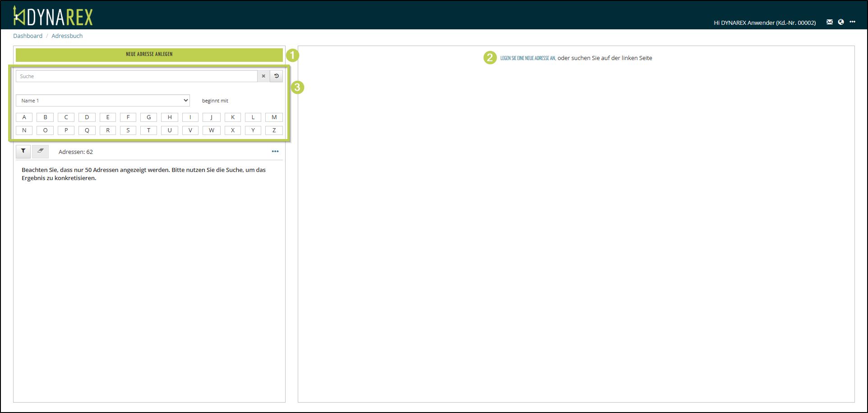Screen dimensions: 868x413
Task: Click the eraser icon to clear filters
Action: point(40,151)
